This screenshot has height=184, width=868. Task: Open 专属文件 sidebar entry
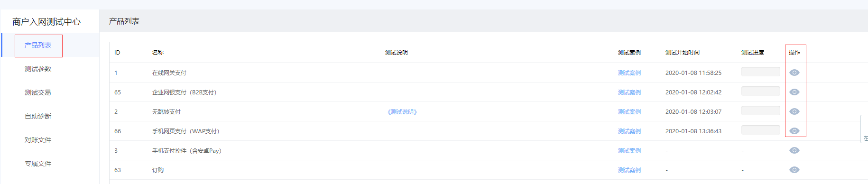pyautogui.click(x=38, y=164)
